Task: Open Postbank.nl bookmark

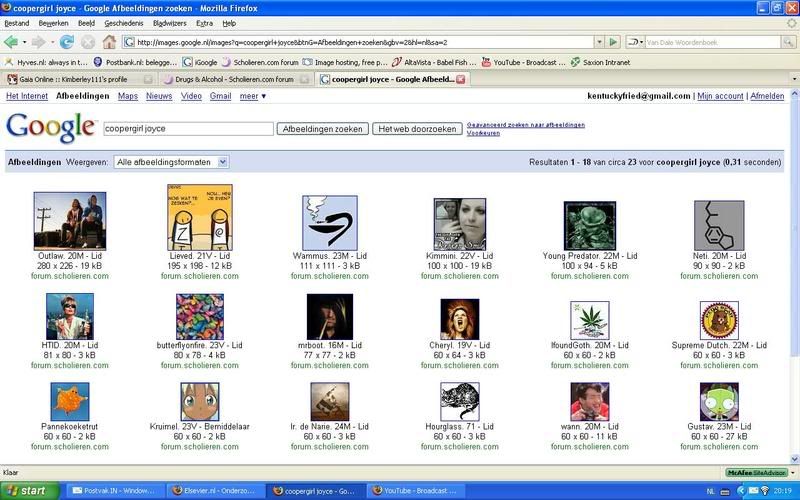Action: tap(135, 62)
